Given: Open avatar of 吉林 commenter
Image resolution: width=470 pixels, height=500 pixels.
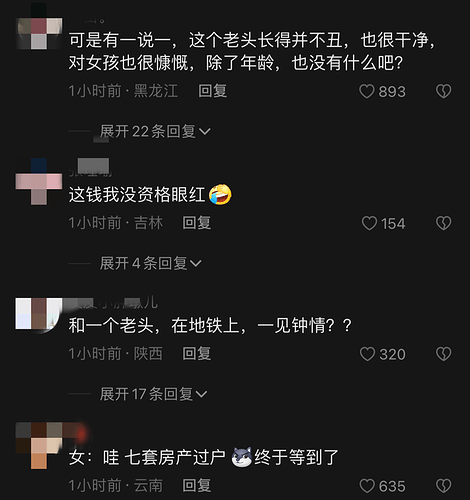Looking at the screenshot, I should pyautogui.click(x=39, y=182).
